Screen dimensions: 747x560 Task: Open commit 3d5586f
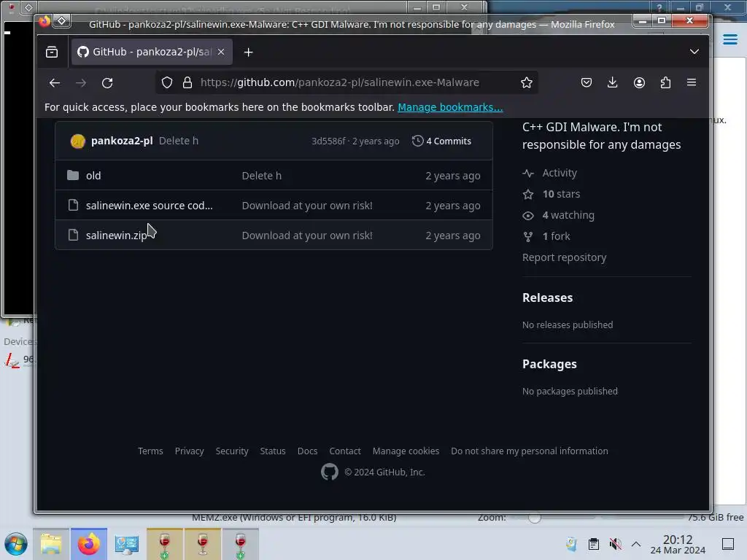(x=328, y=141)
